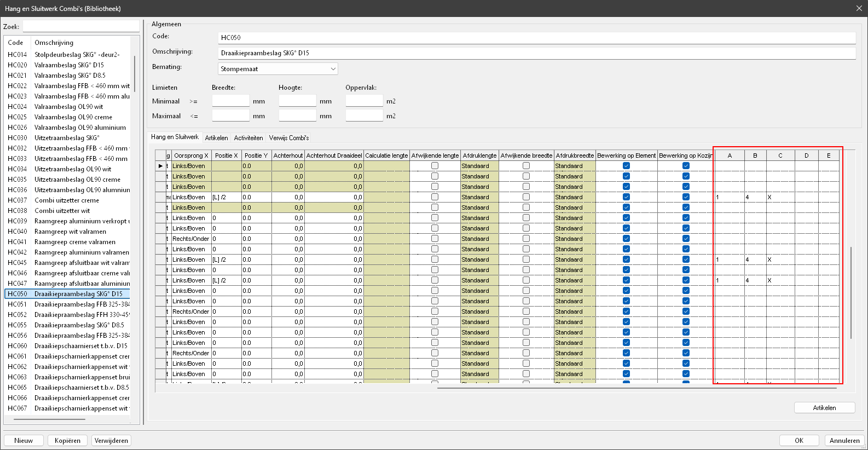Click the Bewerking op Element column header
The height and width of the screenshot is (450, 868).
tap(626, 155)
